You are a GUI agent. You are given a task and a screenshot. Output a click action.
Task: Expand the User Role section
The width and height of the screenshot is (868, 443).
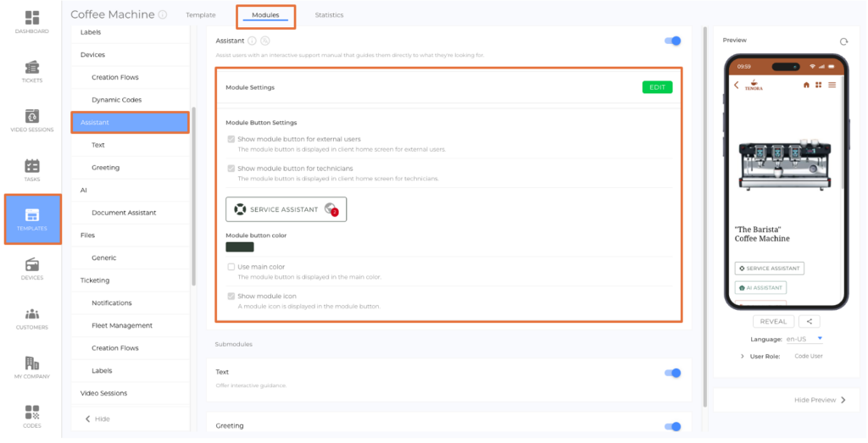click(x=743, y=357)
